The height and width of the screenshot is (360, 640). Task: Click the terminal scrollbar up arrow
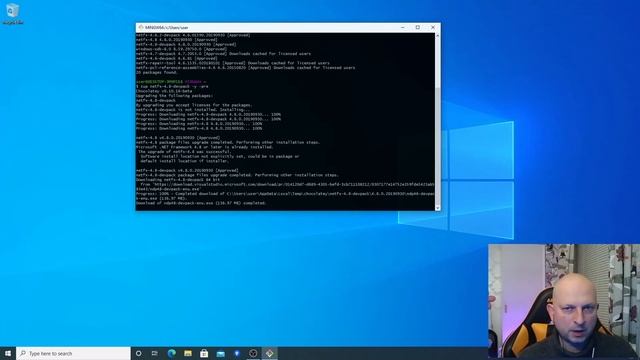pos(438,36)
